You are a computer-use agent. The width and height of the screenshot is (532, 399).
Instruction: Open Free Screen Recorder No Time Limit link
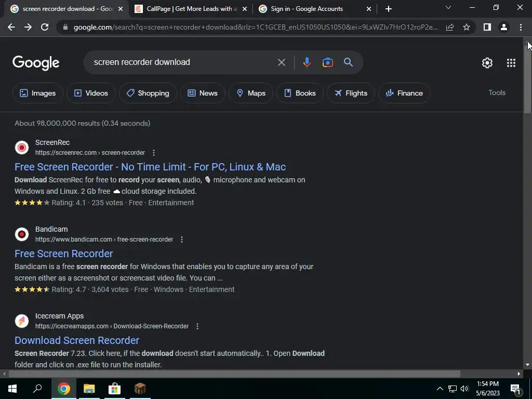[150, 167]
